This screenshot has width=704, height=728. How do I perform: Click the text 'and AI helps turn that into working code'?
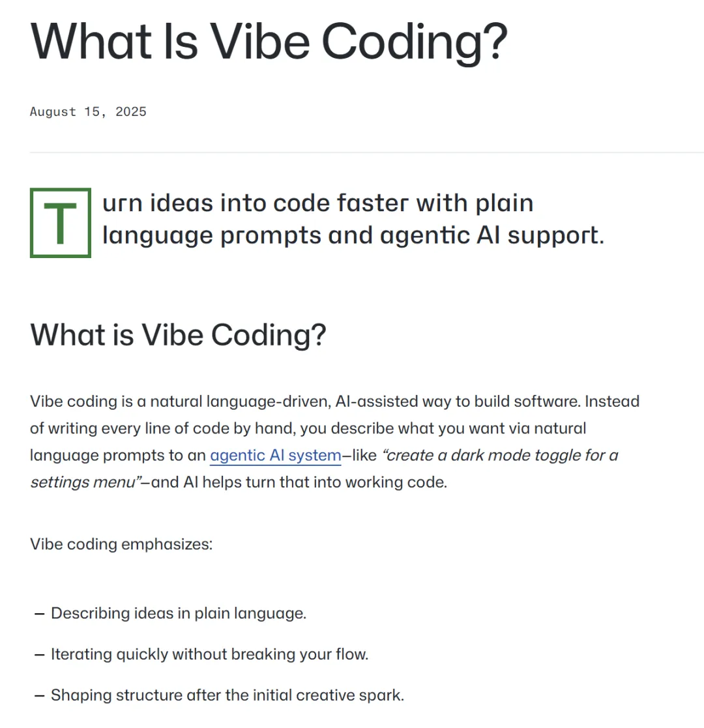(x=299, y=482)
